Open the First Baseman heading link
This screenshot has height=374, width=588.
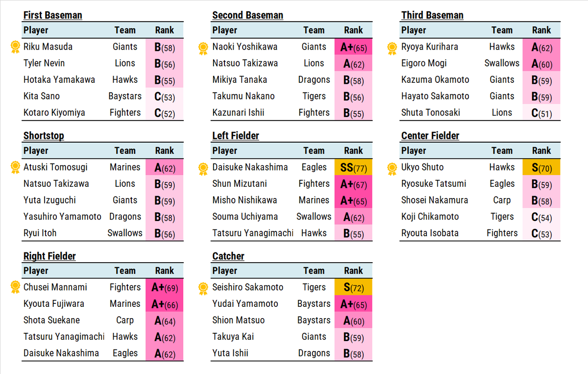[52, 15]
